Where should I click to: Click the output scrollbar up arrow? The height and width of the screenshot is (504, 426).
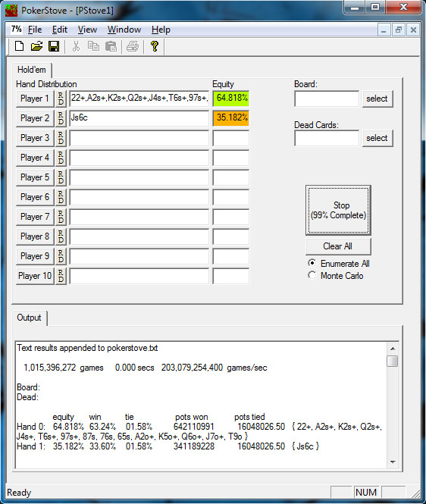point(392,349)
